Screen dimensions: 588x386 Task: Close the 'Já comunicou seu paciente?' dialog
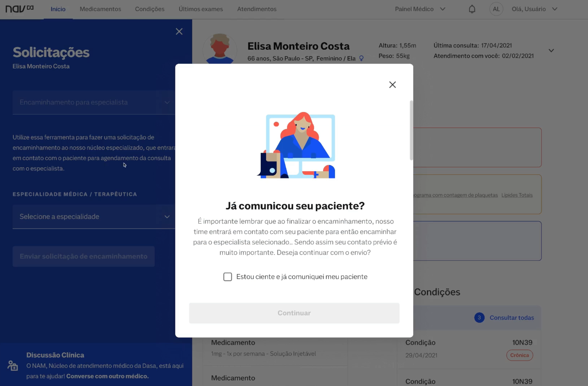click(392, 85)
